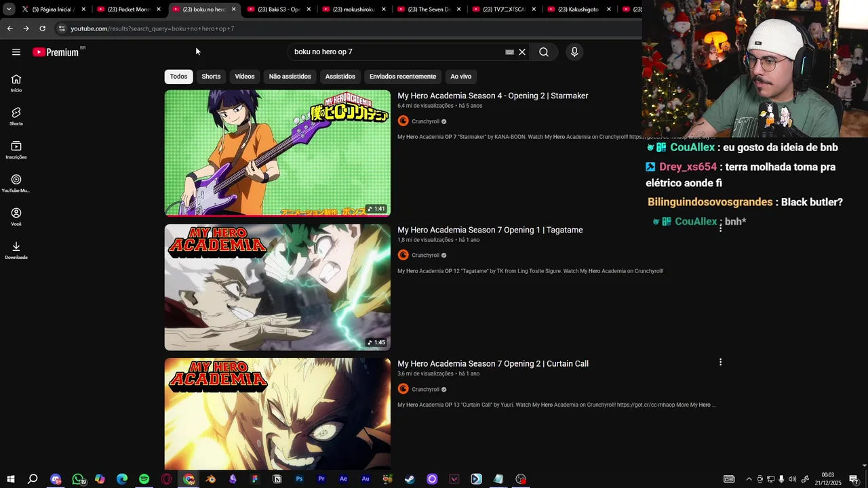Switch to the Kakushigoto browser tab
This screenshot has height=488, width=868.
[580, 9]
